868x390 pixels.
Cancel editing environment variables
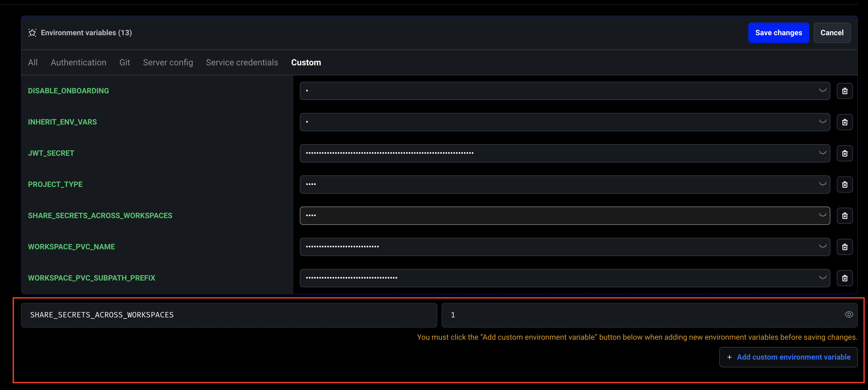832,33
